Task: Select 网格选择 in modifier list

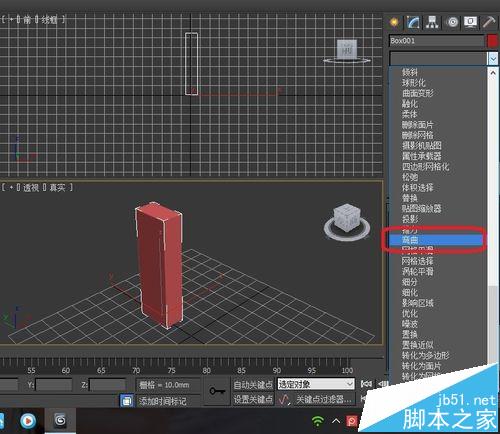Action: coord(418,261)
